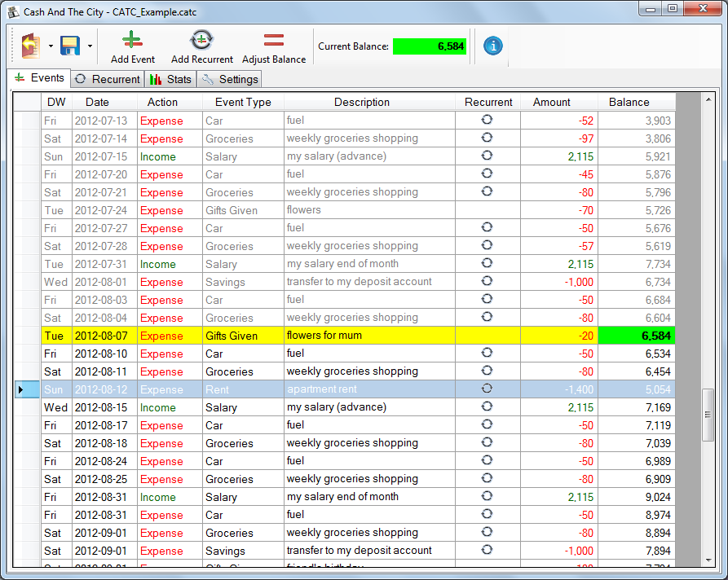Image resolution: width=728 pixels, height=580 pixels.
Task: Switch to the Recurrent tab
Action: pyautogui.click(x=108, y=79)
